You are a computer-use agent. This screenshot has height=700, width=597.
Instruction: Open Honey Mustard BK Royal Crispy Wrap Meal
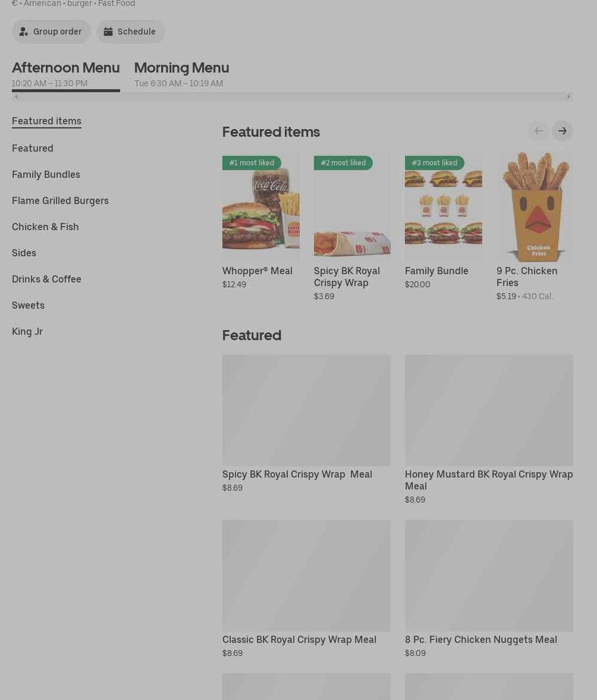click(x=489, y=430)
